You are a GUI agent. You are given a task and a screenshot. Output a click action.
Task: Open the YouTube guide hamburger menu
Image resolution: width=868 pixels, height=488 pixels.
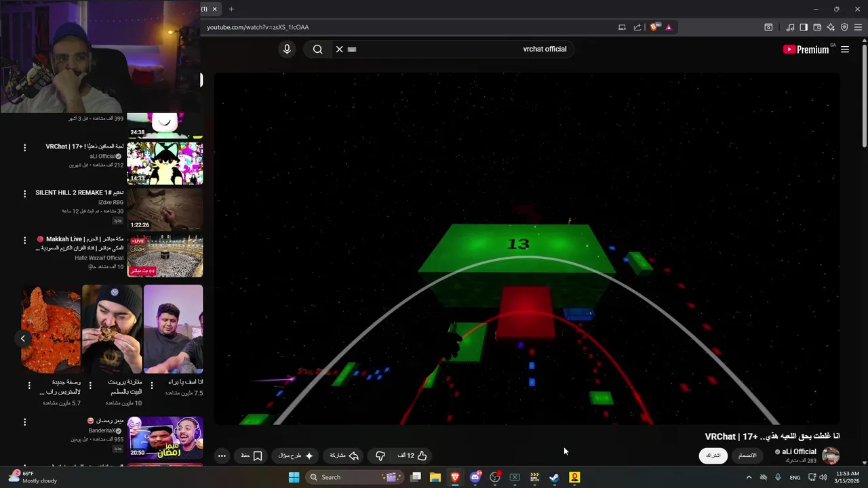tap(845, 49)
